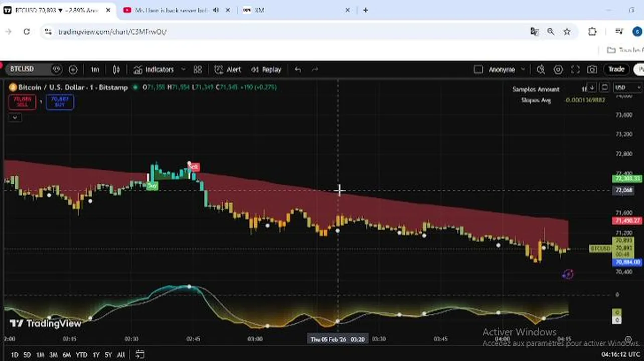The image size is (644, 361).
Task: Select the 6M date range
Action: pos(66,354)
